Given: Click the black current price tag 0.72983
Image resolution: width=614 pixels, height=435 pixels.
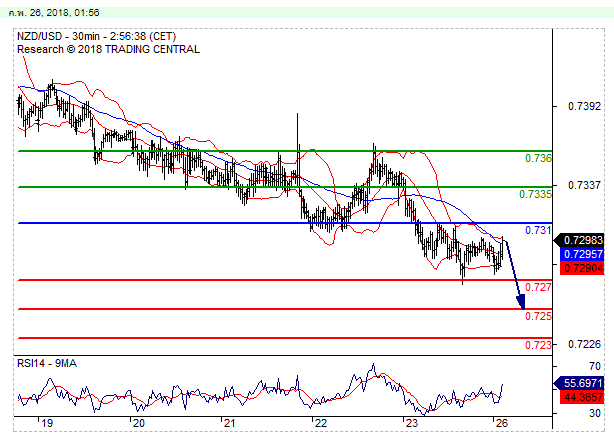Looking at the screenshot, I should [x=579, y=240].
